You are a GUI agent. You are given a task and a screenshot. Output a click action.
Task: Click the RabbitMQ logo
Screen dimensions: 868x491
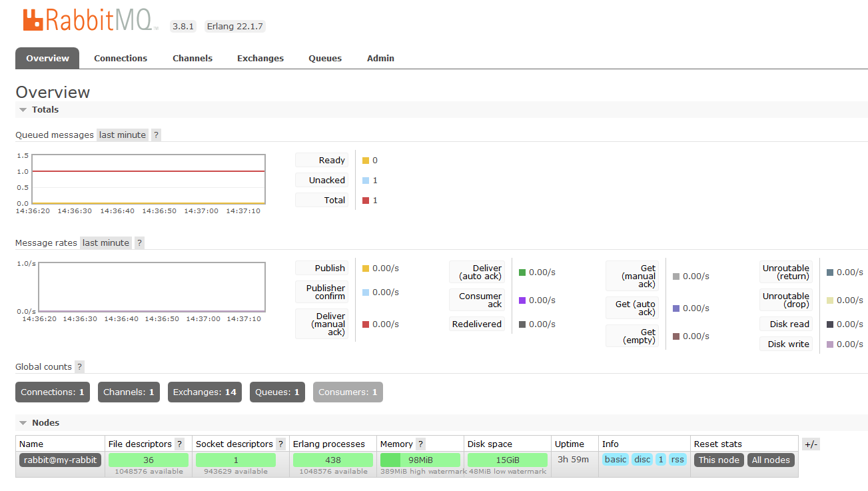[x=91, y=21]
